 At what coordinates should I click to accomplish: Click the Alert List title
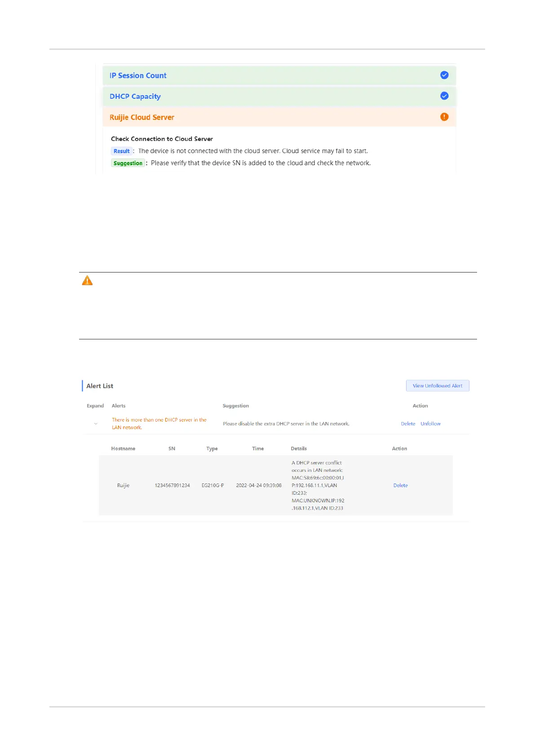pos(100,386)
